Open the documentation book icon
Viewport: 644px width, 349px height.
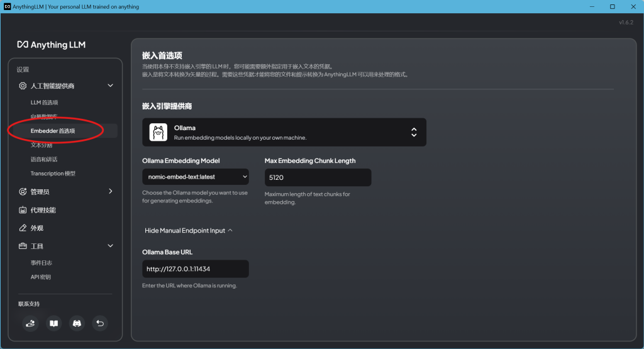point(54,323)
